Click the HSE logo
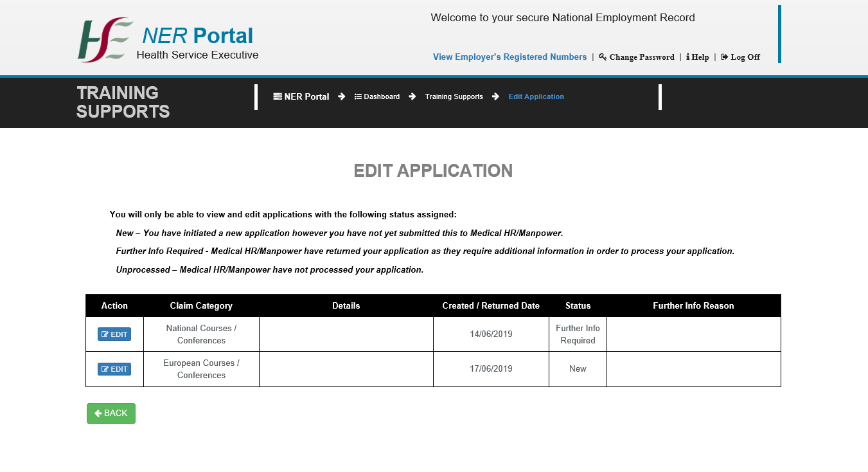Viewport: 868px width, 472px height. click(x=105, y=40)
